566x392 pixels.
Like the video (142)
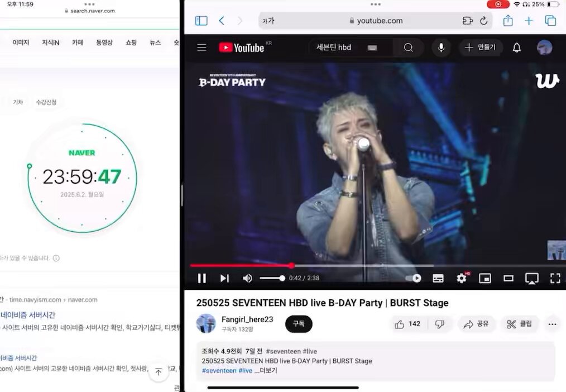coord(407,324)
